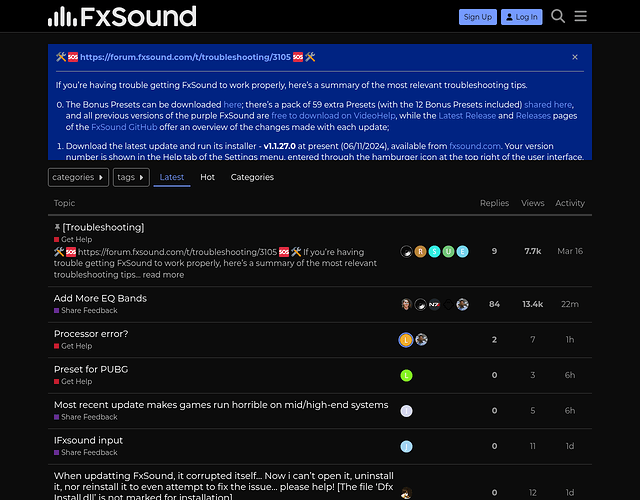Viewport: 640px width, 500px height.
Task: Open the Latest Release link
Action: 467,116
